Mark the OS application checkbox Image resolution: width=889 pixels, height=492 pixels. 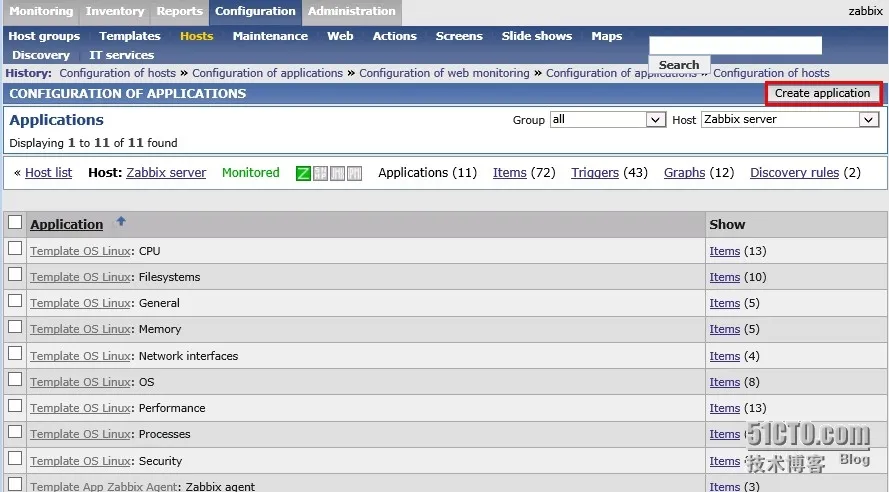15,379
